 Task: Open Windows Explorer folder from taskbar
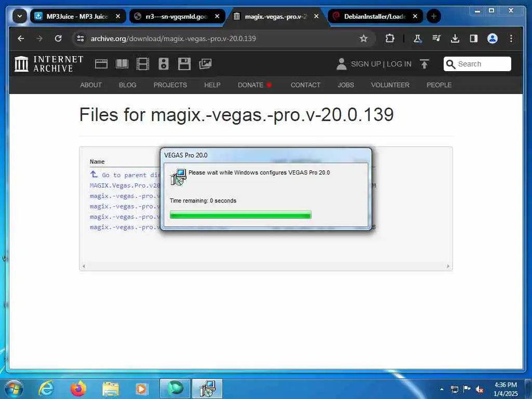tap(111, 389)
